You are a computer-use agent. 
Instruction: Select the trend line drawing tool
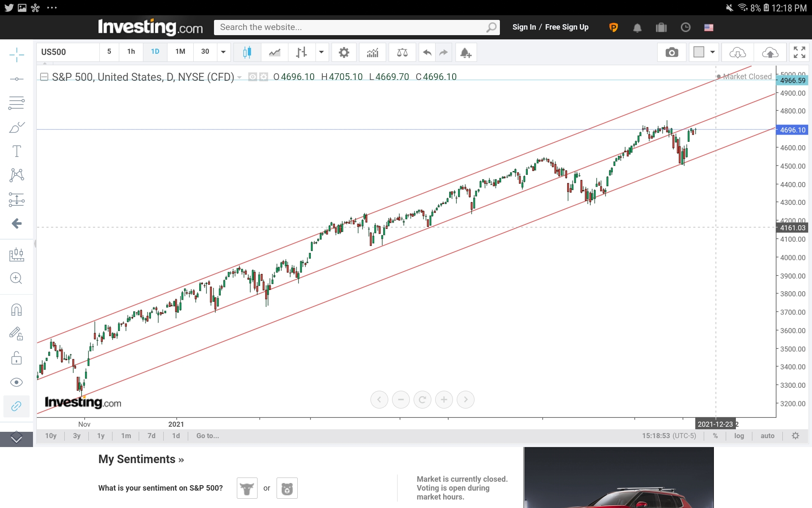16,79
